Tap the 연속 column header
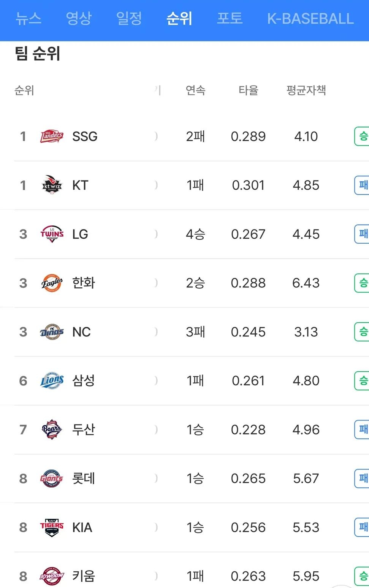The image size is (369, 588). tap(195, 90)
